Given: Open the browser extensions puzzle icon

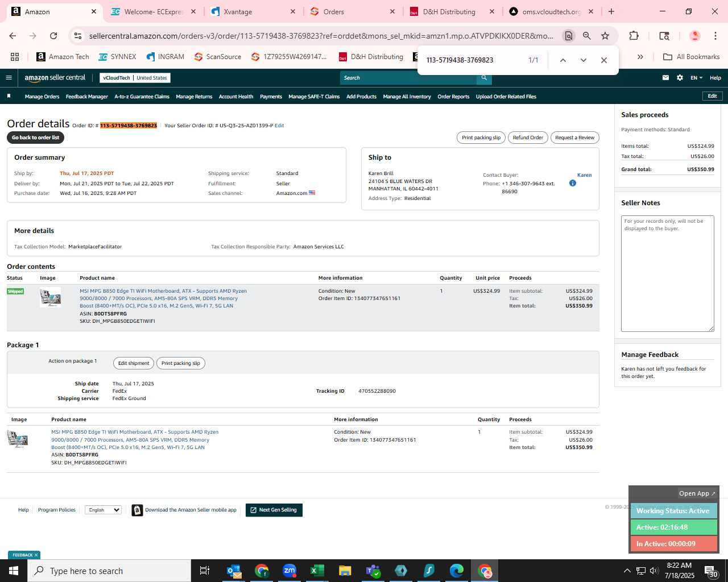Looking at the screenshot, I should (x=634, y=36).
